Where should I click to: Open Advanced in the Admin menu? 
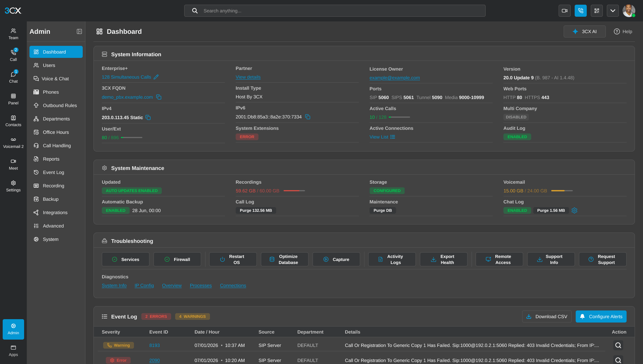tap(56, 226)
